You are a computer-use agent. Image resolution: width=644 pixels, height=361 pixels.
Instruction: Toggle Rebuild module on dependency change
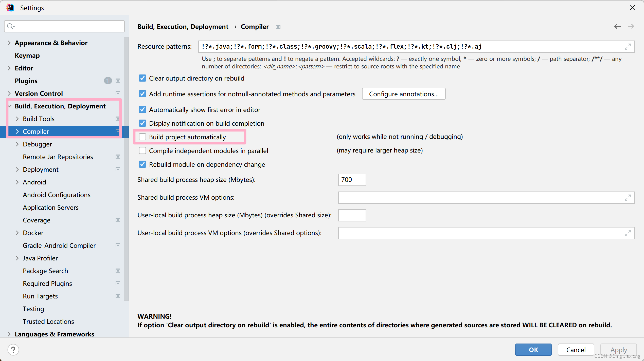142,164
